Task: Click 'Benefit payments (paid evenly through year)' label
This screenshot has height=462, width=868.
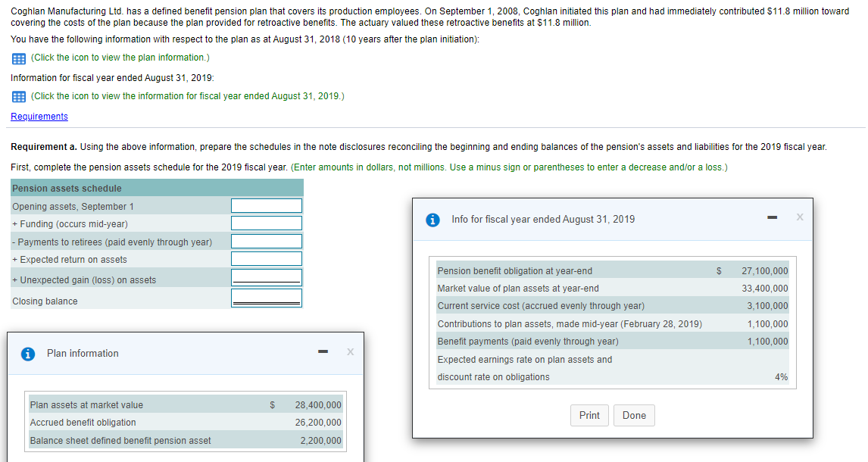Action: (528, 342)
